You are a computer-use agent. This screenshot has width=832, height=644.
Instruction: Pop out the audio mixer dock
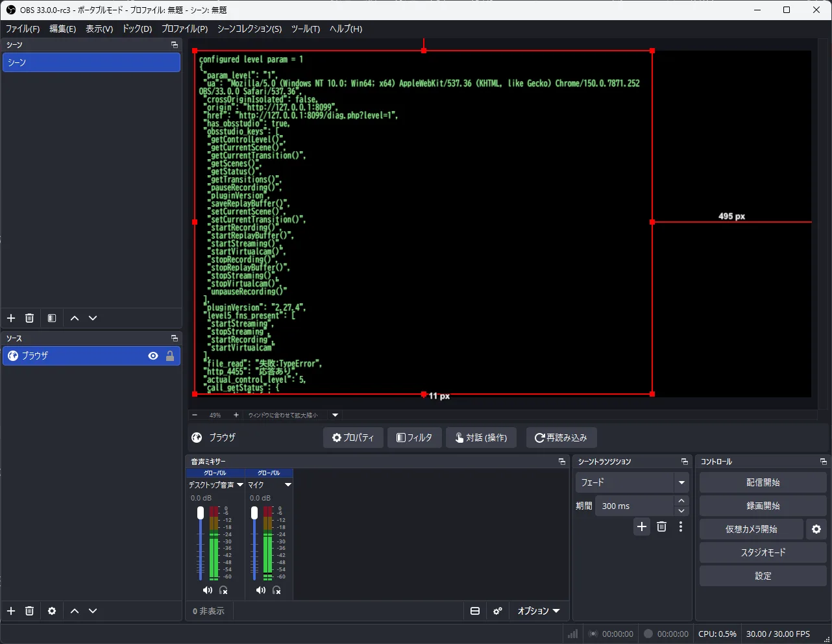(x=562, y=462)
